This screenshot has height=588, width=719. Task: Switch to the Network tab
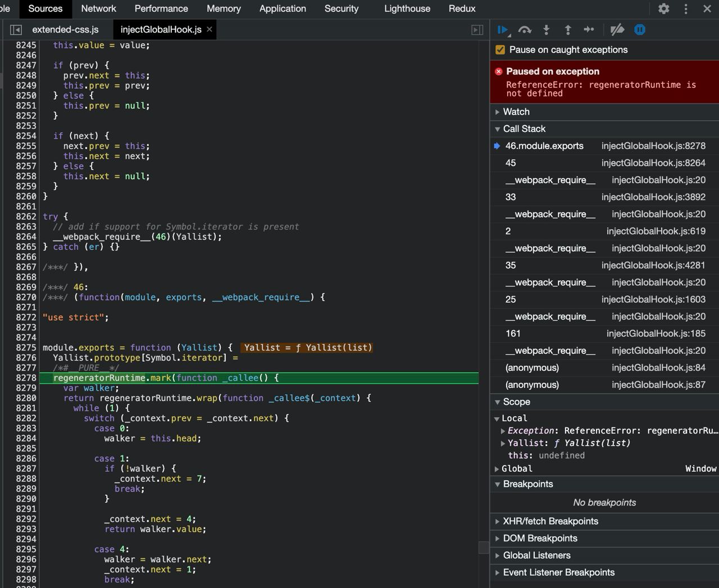tap(98, 8)
